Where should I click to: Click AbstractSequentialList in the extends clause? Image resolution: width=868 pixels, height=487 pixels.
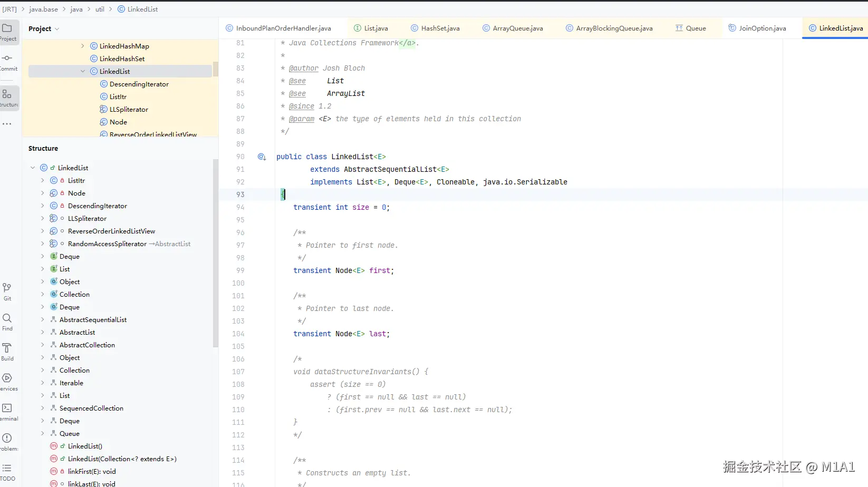point(390,169)
